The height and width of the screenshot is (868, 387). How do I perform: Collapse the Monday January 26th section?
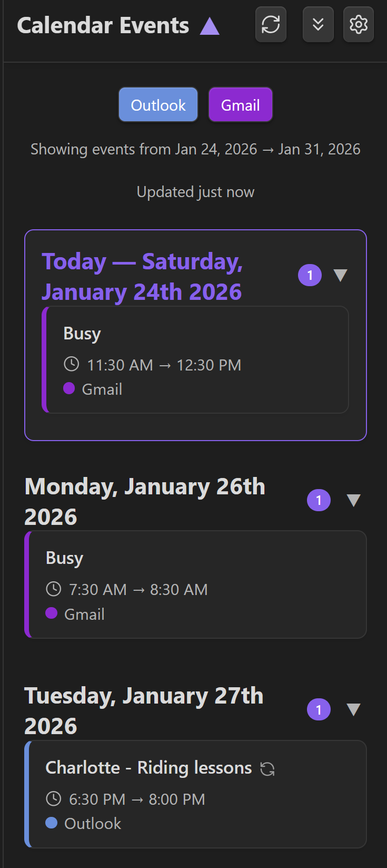(353, 500)
